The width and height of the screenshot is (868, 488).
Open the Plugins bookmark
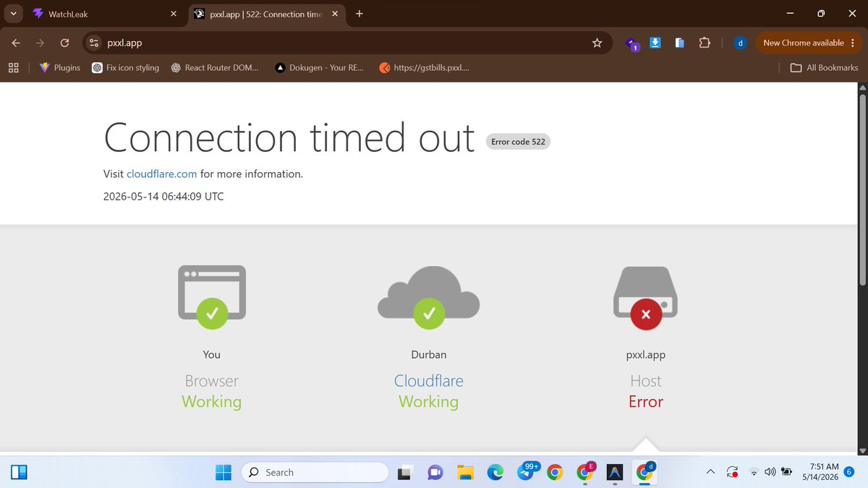coord(60,68)
